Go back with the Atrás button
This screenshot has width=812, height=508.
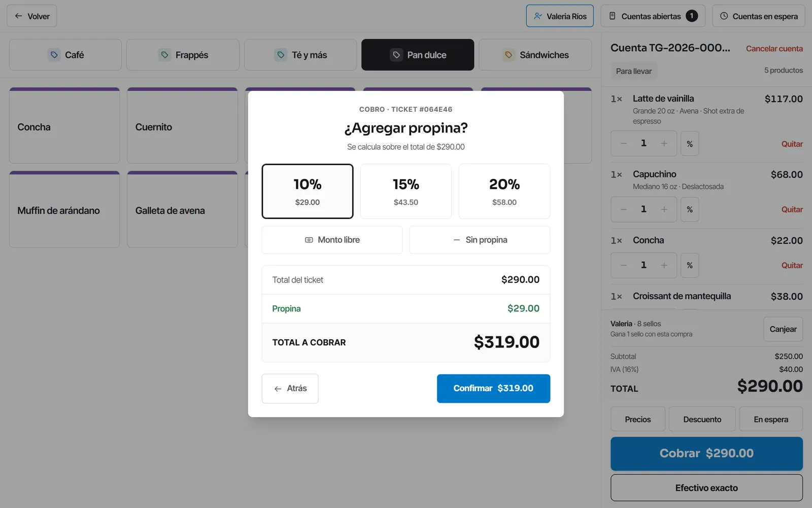(x=290, y=389)
